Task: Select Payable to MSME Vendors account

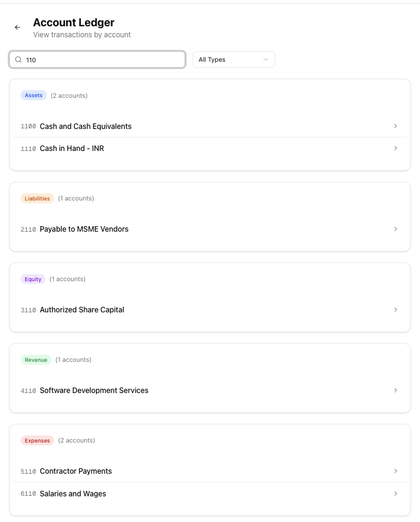Action: (x=84, y=229)
